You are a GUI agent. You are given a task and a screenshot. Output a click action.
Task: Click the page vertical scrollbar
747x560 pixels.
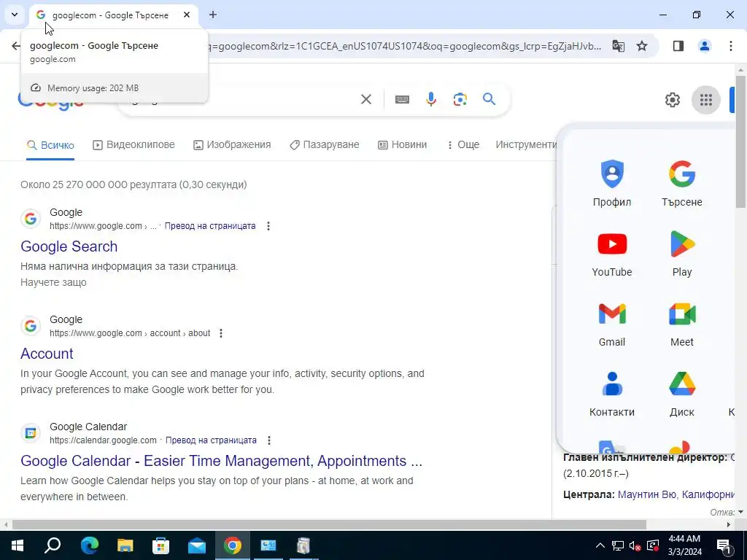(x=741, y=141)
